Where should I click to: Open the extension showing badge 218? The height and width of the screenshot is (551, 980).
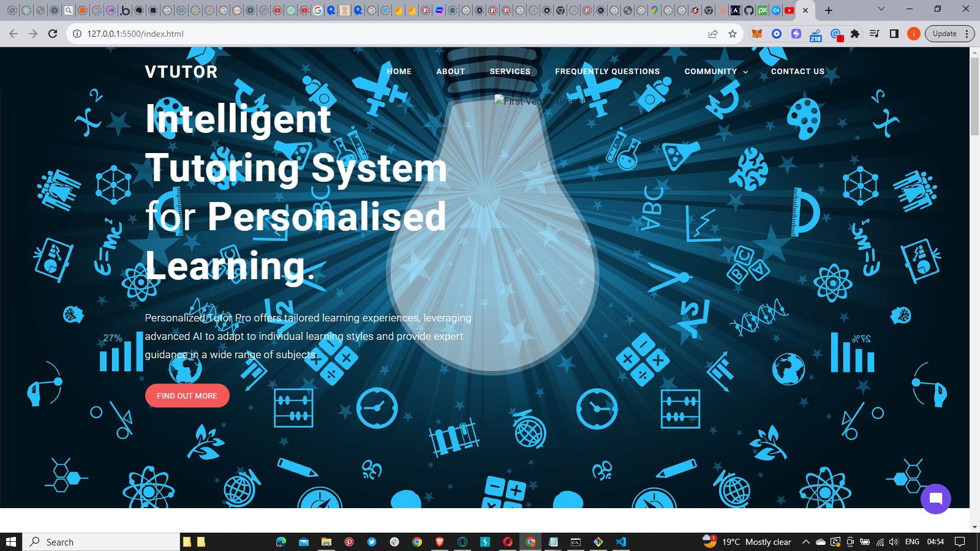816,35
